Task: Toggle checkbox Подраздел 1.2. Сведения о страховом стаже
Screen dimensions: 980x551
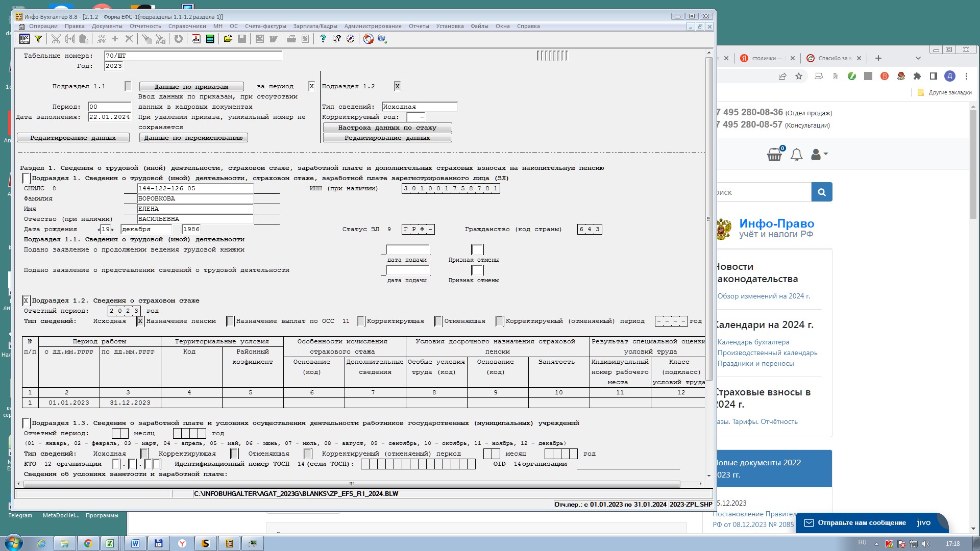Action: point(26,300)
